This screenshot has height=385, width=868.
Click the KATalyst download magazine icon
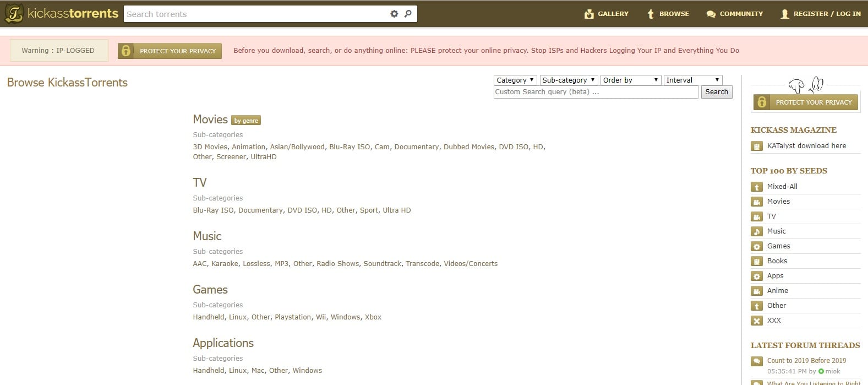point(757,146)
